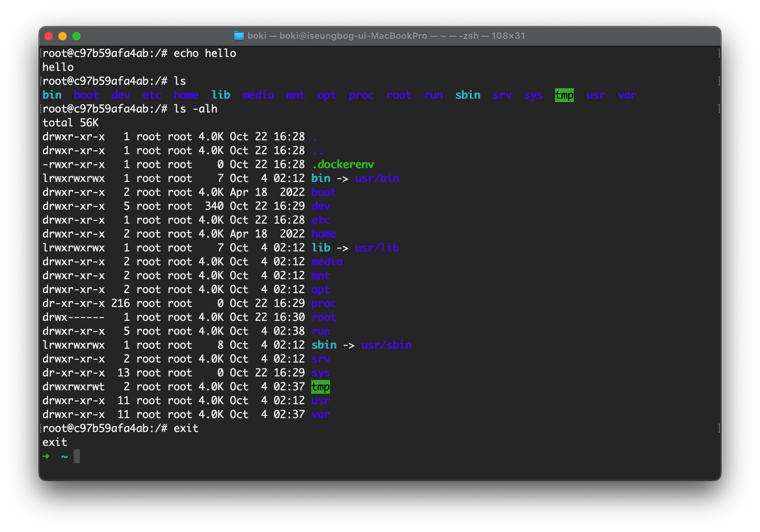The image size is (760, 532).
Task: Click the red close window button
Action: 49,36
